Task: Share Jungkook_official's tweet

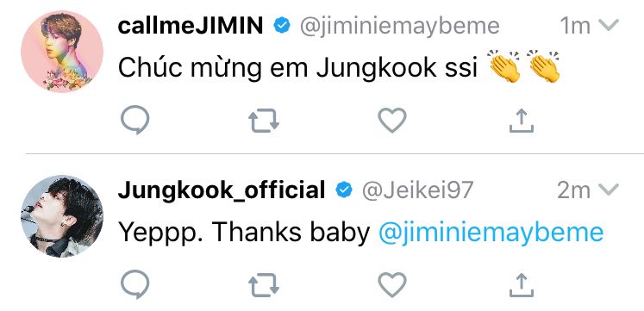Action: pyautogui.click(x=522, y=285)
